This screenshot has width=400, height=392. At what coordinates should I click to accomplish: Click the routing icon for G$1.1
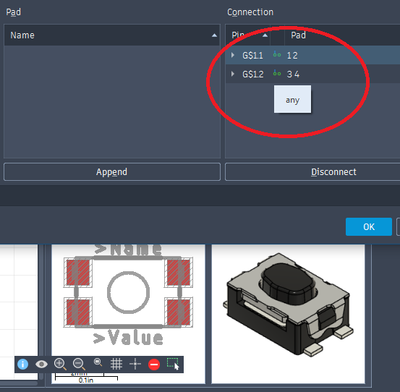click(x=277, y=55)
